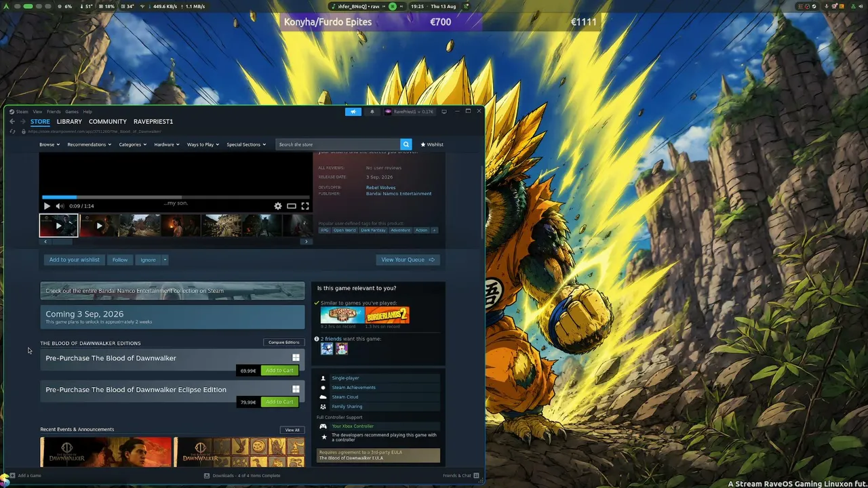868x488 pixels.
Task: Go forward with Steam's forward arrow
Action: point(22,121)
